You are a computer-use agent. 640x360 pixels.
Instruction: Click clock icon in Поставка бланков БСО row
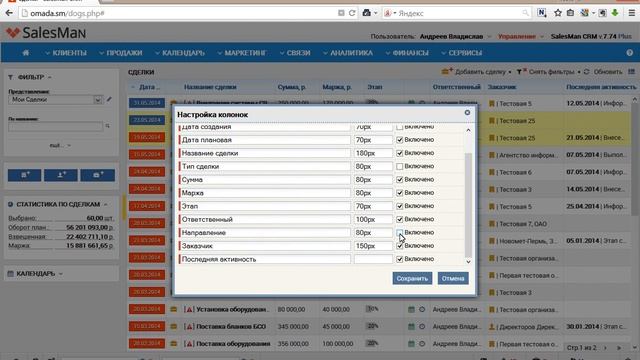point(422,327)
